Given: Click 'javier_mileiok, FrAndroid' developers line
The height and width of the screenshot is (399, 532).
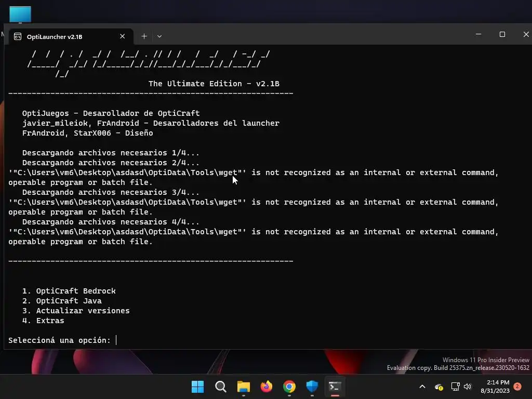Looking at the screenshot, I should click(x=151, y=123).
